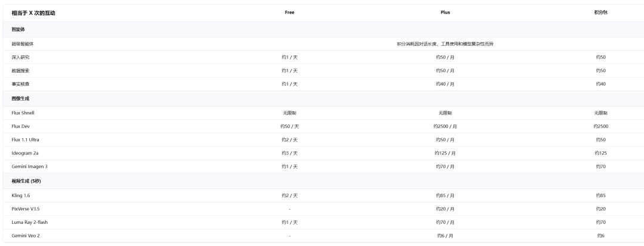
Task: Click the '积分消耗因对话长度' note text
Action: tap(445, 44)
